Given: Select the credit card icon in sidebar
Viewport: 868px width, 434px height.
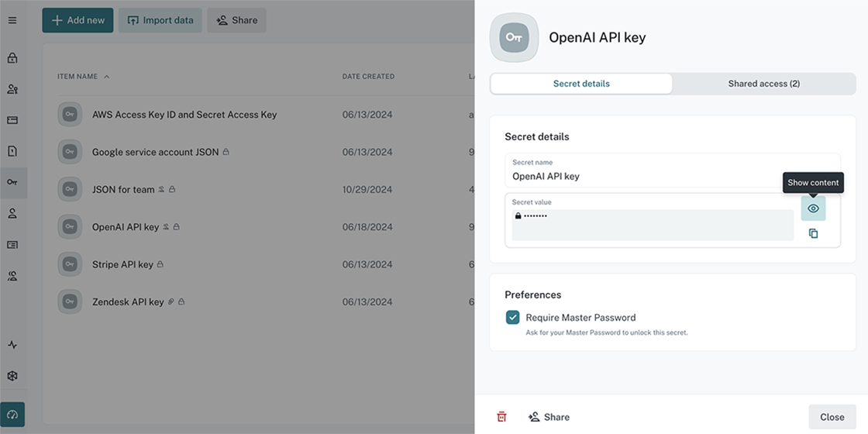Looking at the screenshot, I should click(x=12, y=120).
